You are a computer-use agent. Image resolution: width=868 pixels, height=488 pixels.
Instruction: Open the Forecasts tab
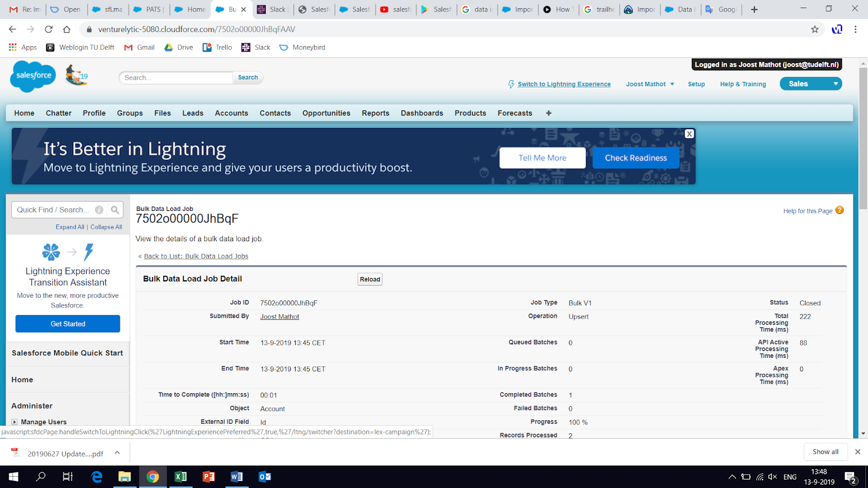pos(515,113)
